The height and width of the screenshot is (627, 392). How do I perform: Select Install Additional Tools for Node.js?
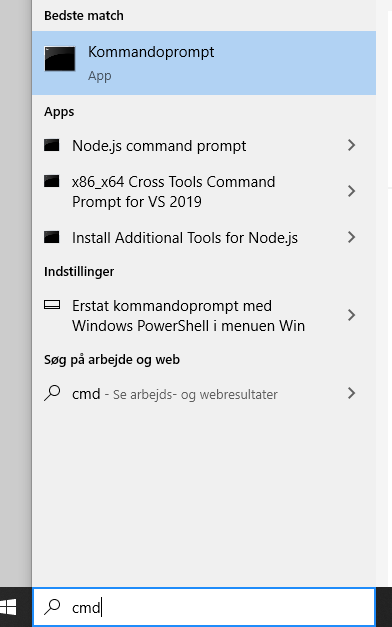pyautogui.click(x=204, y=237)
